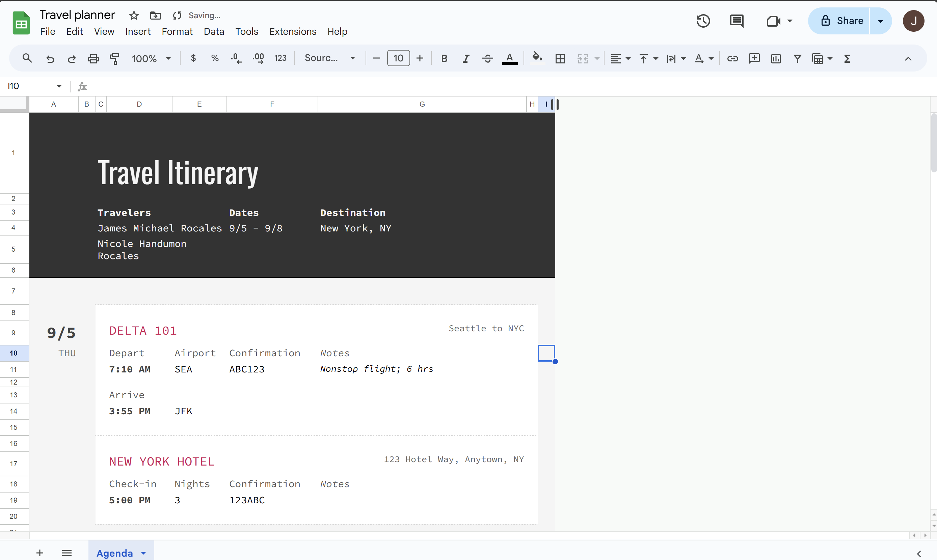Expand the Agenda sheet tab menu
The image size is (937, 560).
click(x=143, y=553)
